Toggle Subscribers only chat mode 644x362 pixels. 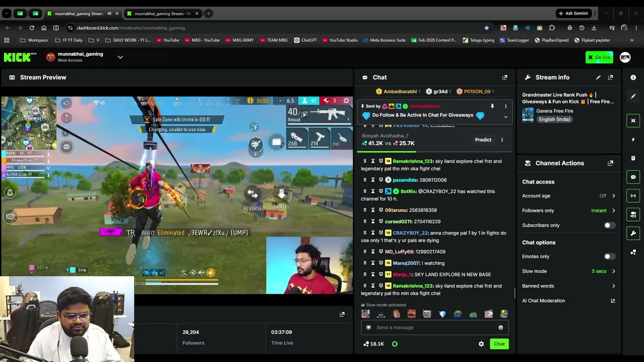point(609,225)
